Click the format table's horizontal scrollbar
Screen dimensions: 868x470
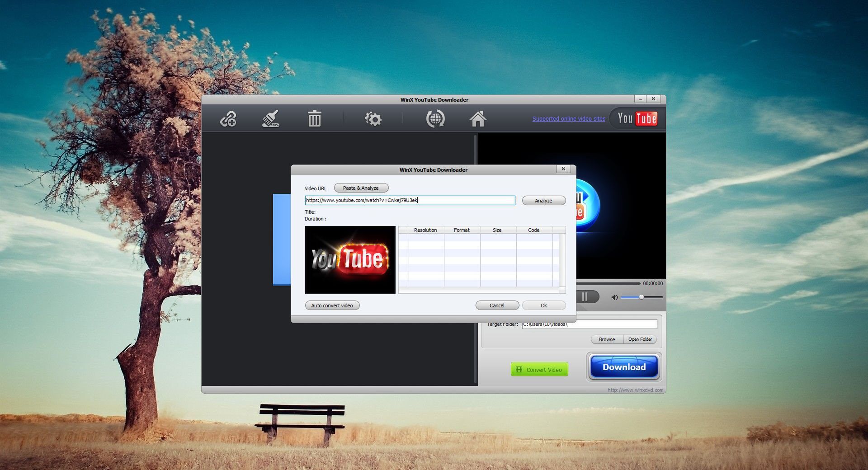pos(479,290)
